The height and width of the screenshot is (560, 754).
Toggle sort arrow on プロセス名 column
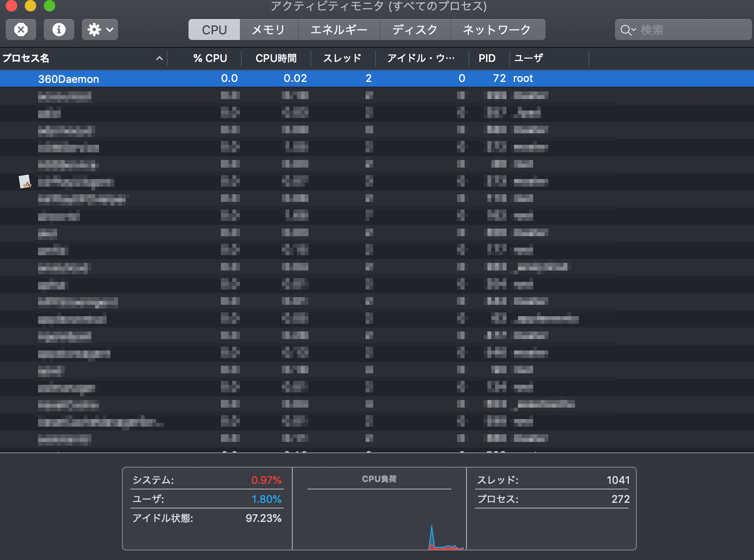(159, 58)
